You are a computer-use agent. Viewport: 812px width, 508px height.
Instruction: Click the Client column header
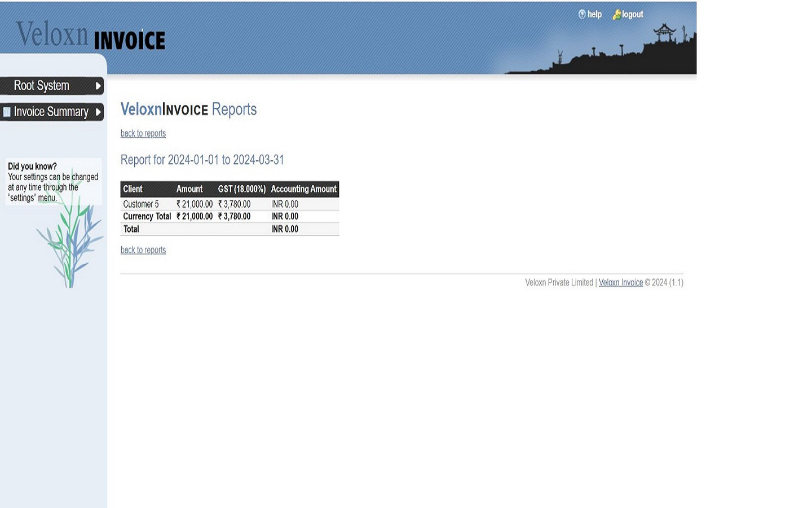click(x=133, y=189)
